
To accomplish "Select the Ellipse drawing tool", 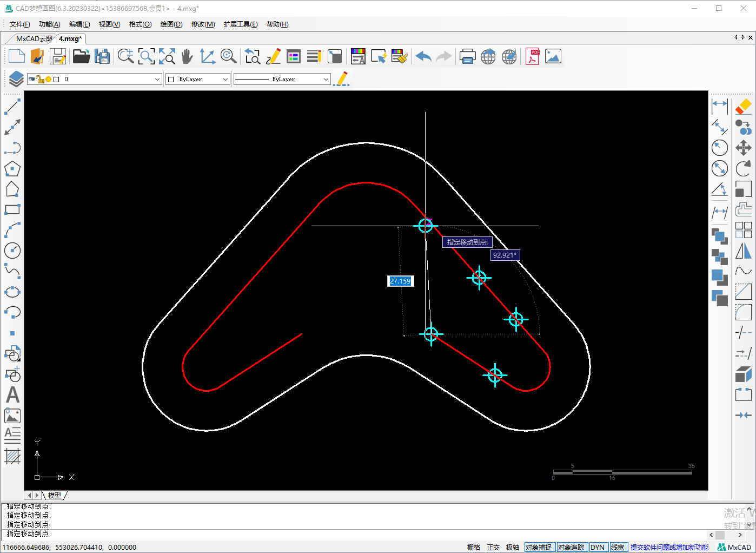I will pyautogui.click(x=12, y=292).
